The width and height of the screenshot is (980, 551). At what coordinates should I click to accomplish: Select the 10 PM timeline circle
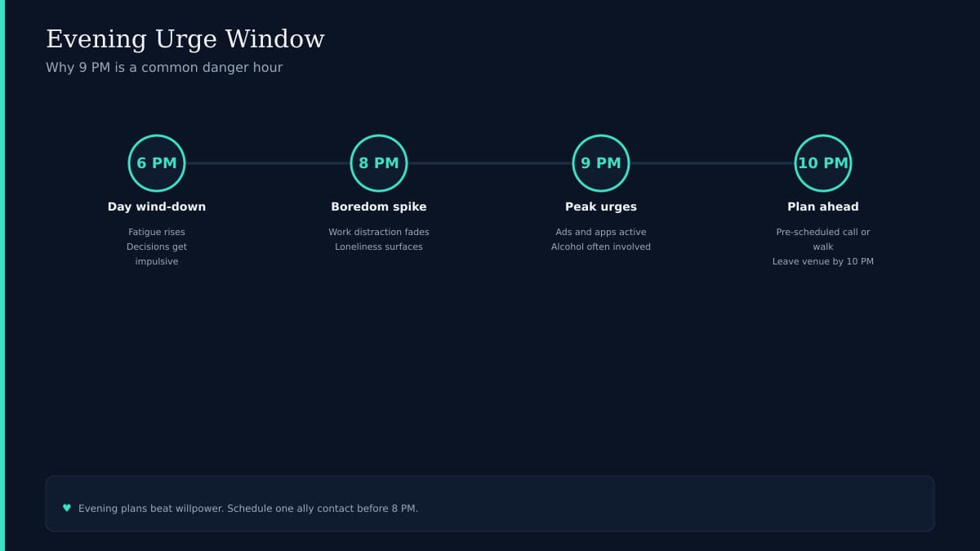click(823, 163)
